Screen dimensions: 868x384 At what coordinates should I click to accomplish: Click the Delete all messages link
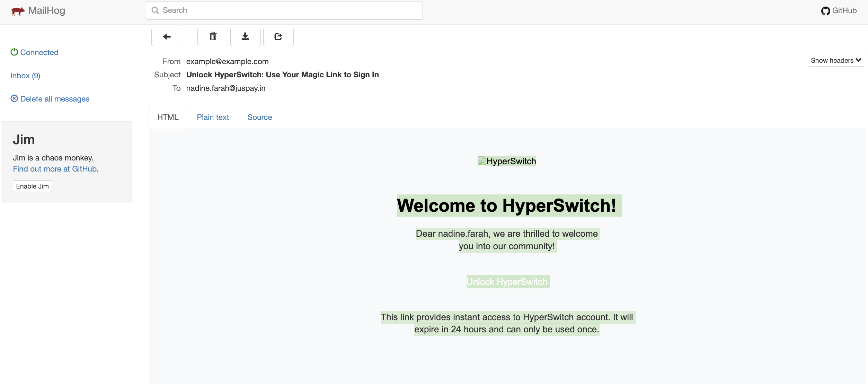pos(55,99)
